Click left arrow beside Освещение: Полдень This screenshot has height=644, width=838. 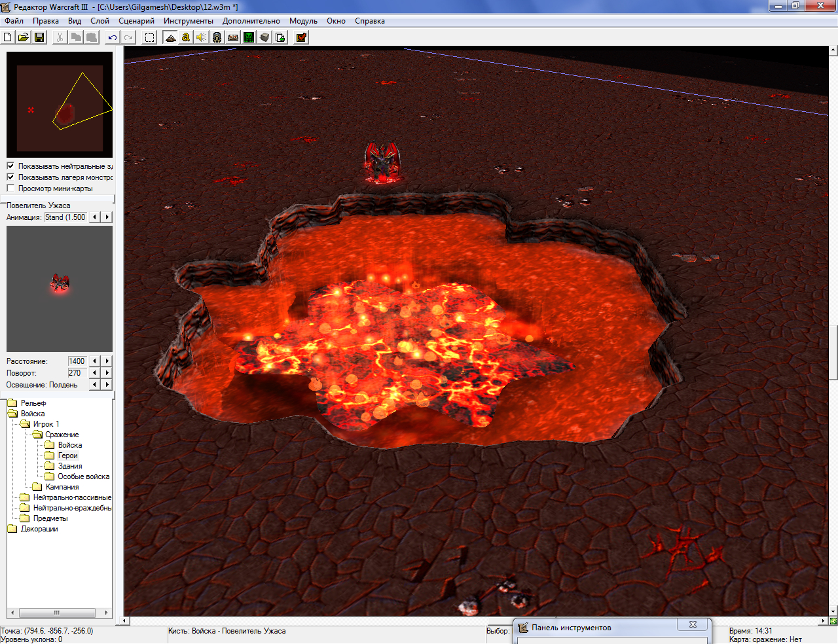(x=95, y=384)
